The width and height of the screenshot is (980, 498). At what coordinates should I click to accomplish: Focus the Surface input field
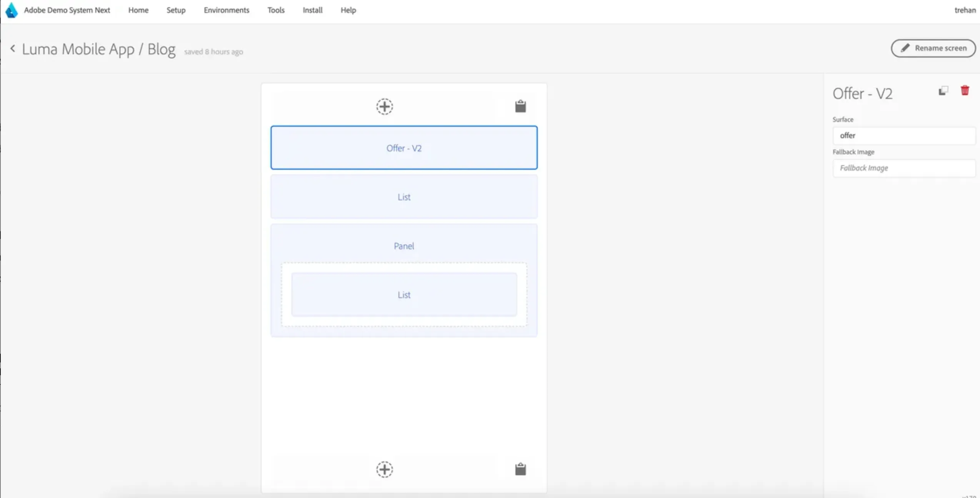tap(904, 135)
